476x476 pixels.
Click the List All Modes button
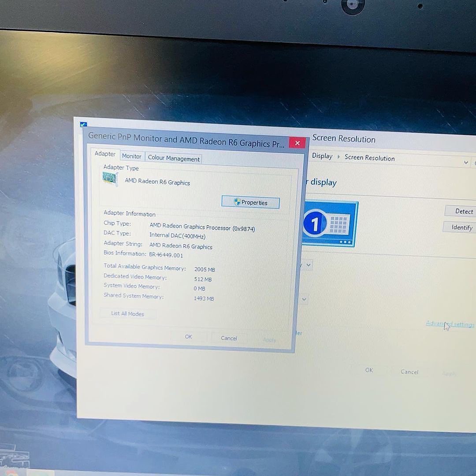click(x=127, y=313)
